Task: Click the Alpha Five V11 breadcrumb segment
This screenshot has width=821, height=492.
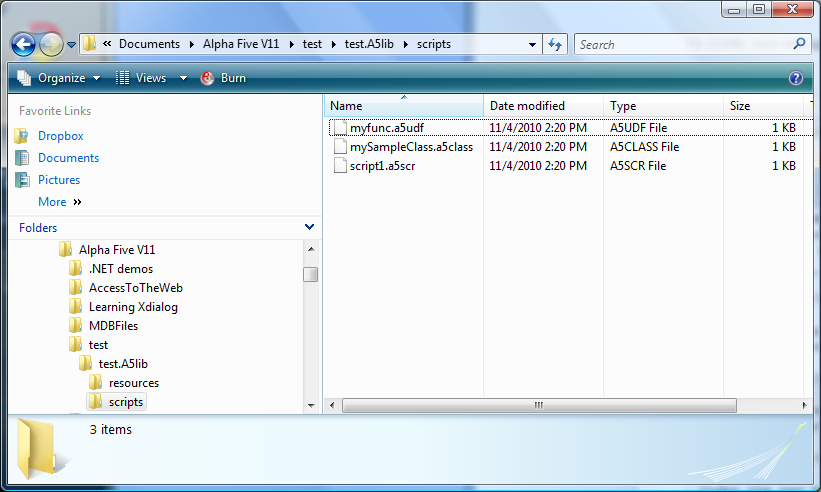Action: point(241,44)
